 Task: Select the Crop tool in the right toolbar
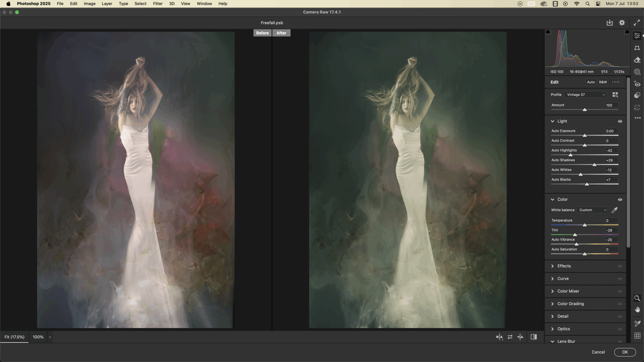[x=637, y=48]
